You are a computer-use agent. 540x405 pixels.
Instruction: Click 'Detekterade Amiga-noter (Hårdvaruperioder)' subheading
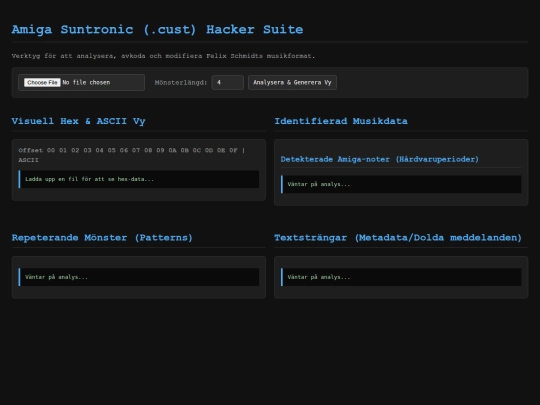coord(380,159)
